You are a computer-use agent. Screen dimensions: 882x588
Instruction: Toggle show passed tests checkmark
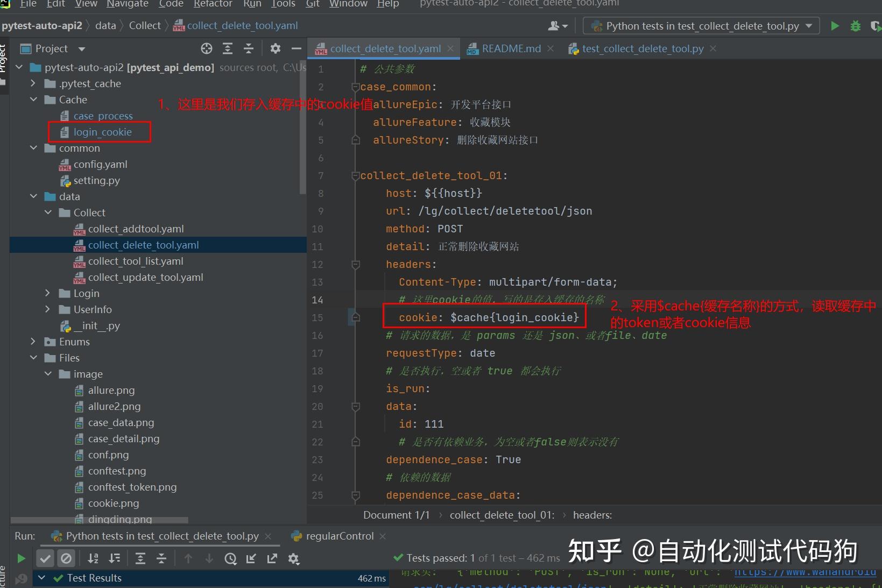45,558
